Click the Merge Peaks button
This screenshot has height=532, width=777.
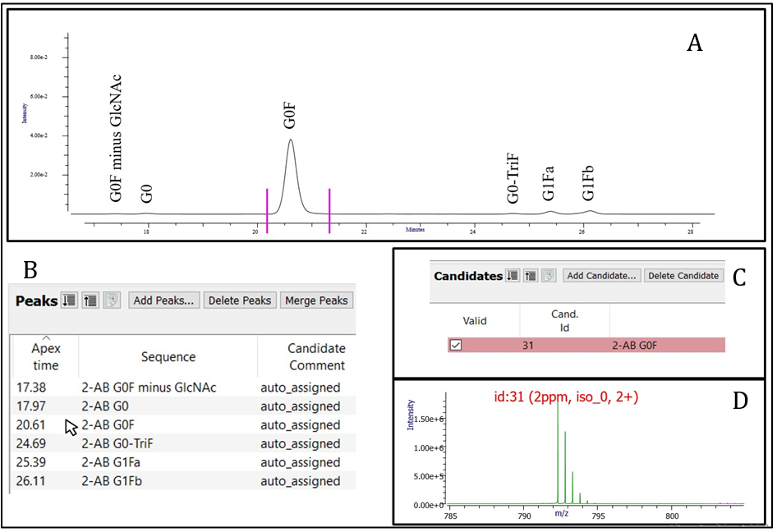tap(316, 300)
